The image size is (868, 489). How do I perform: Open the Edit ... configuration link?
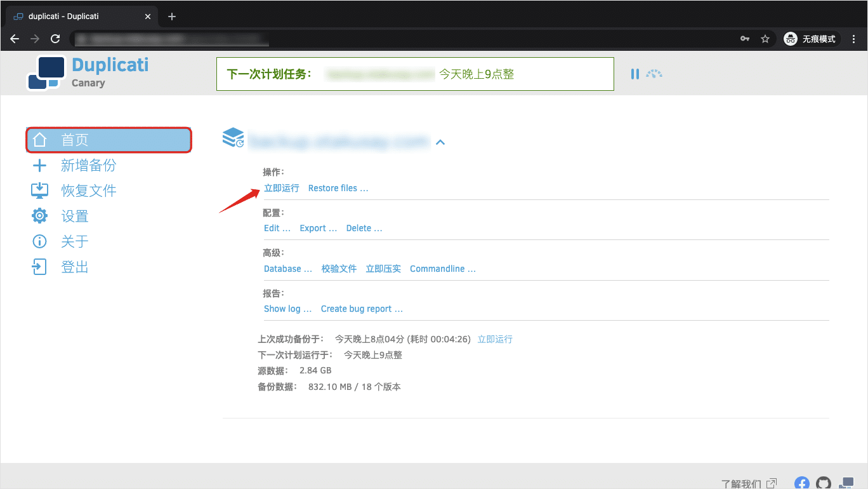pyautogui.click(x=277, y=228)
